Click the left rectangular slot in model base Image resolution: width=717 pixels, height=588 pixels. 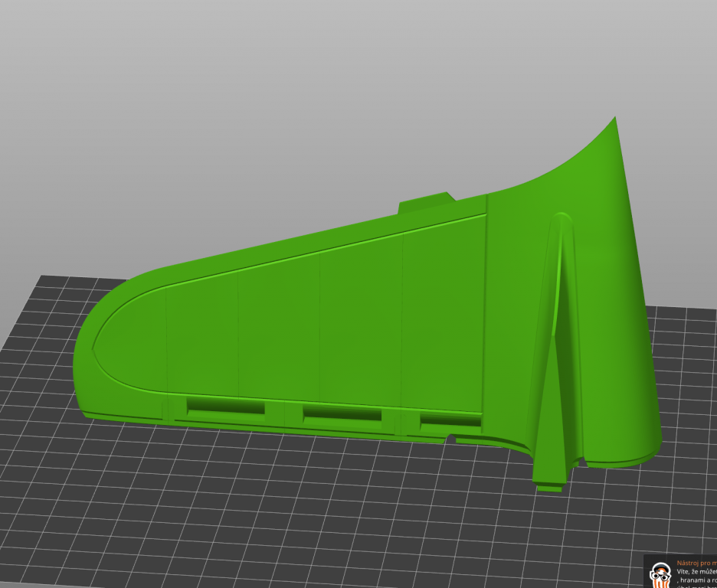pyautogui.click(x=226, y=407)
